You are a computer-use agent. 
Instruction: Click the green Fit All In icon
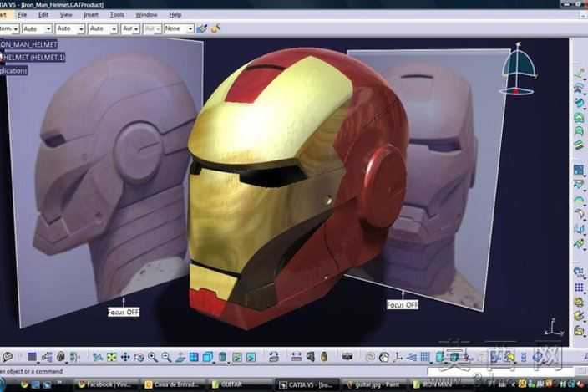tap(111, 357)
